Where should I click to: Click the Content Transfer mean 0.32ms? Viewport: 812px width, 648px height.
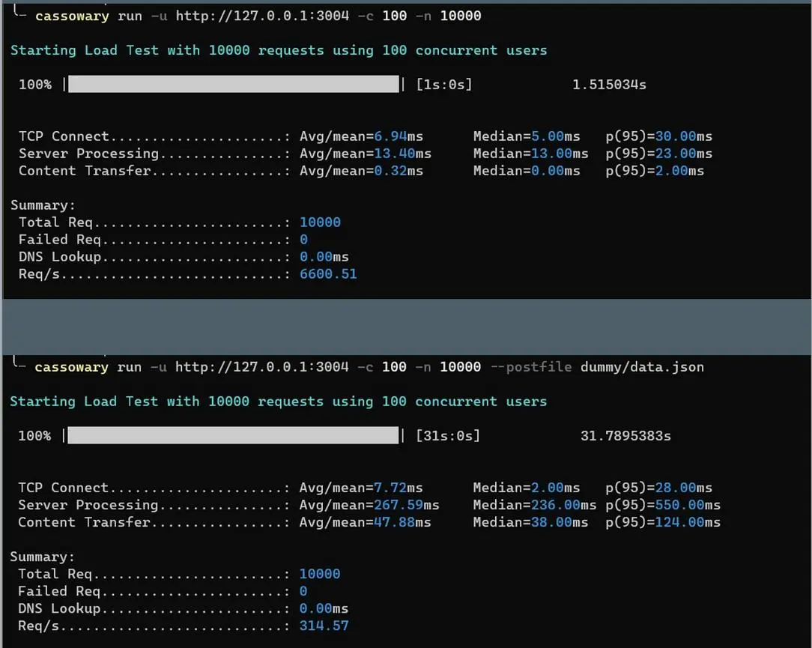click(x=399, y=170)
